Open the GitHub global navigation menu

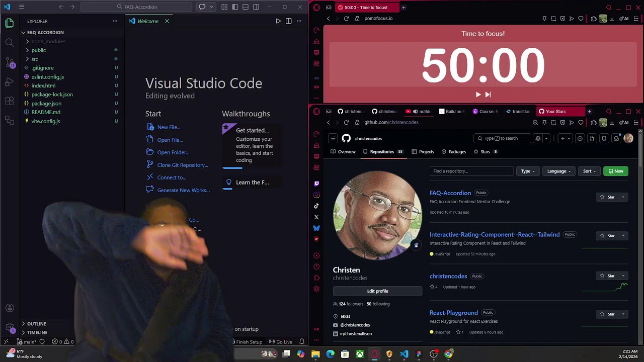click(333, 138)
